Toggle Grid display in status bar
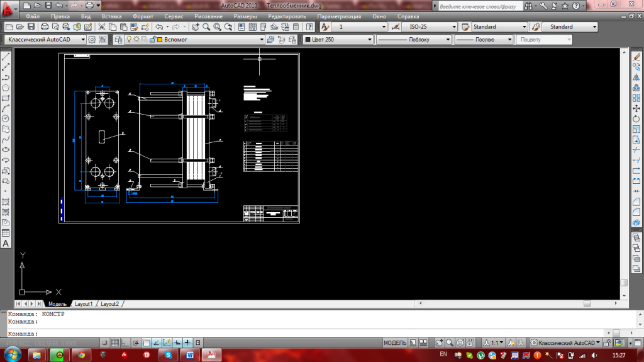This screenshot has height=362, width=644. click(x=115, y=342)
